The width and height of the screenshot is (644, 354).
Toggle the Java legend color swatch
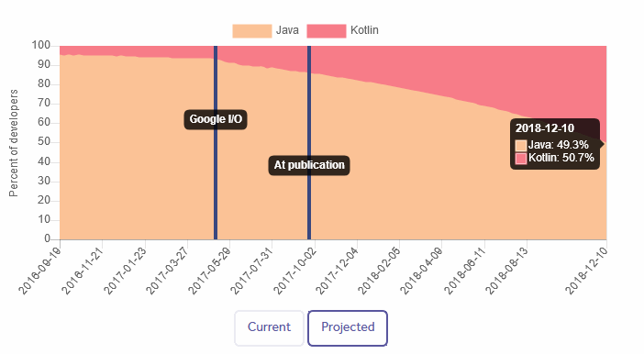(251, 31)
